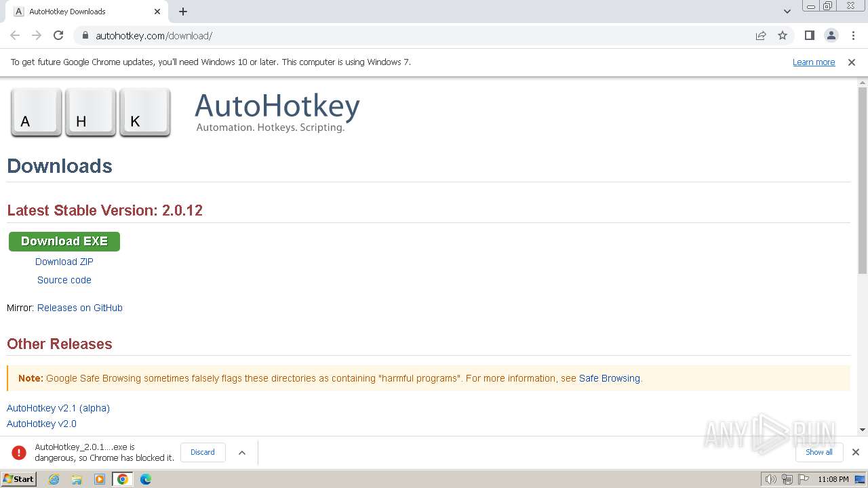Select the AutoHotkey Downloads tab
Viewport: 868px width, 488px height.
(87, 12)
